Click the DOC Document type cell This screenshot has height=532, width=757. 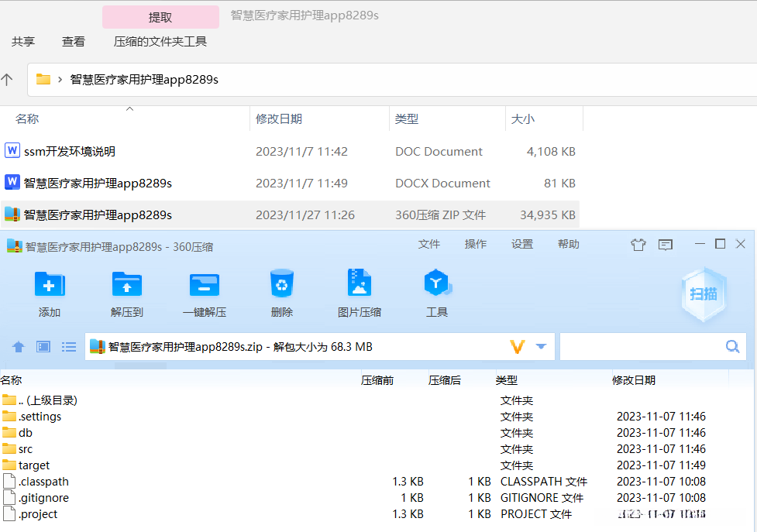pos(439,151)
